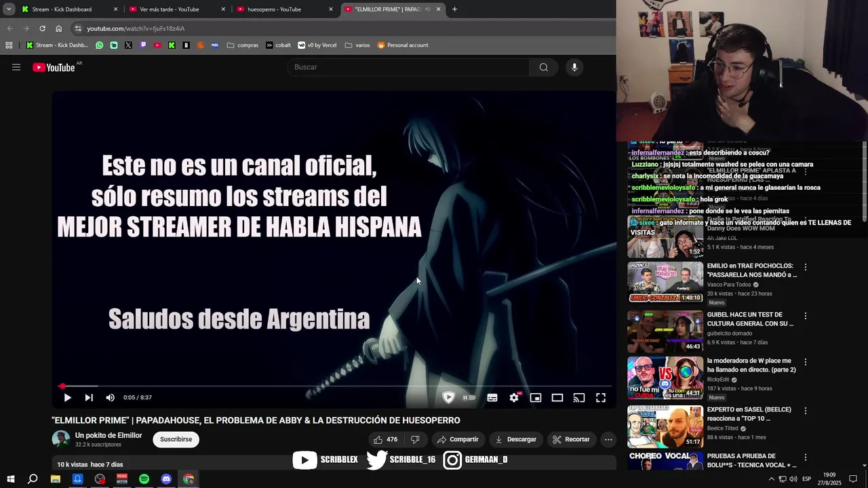Switch to theater mode view
This screenshot has width=868, height=488.
557,398
